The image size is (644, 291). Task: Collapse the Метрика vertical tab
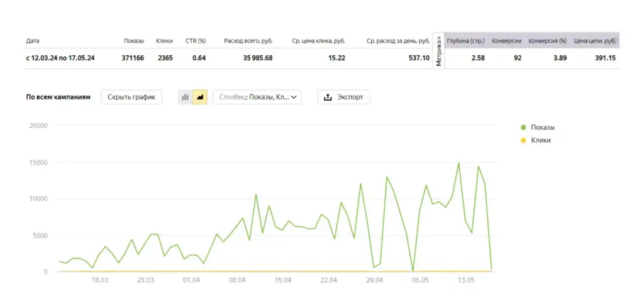[438, 52]
